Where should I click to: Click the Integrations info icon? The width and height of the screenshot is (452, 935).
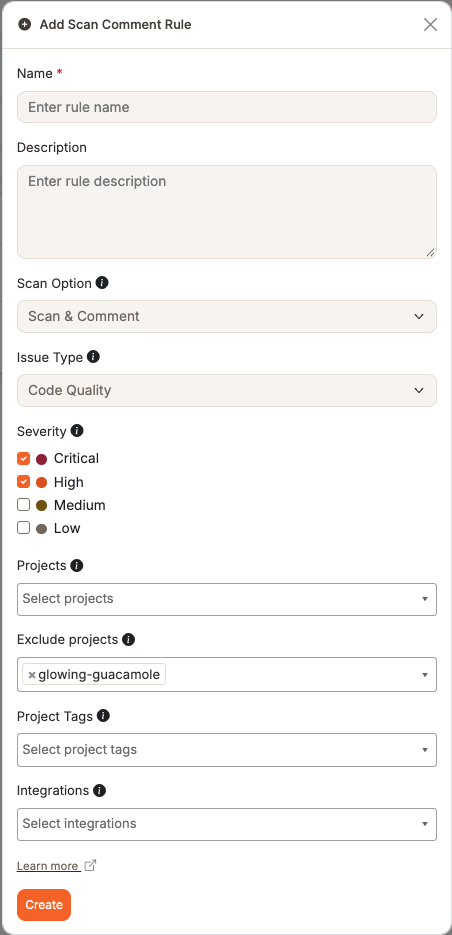(100, 791)
